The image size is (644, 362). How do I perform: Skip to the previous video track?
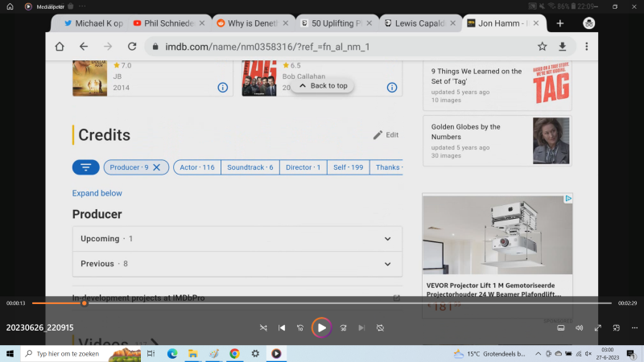pos(282,328)
